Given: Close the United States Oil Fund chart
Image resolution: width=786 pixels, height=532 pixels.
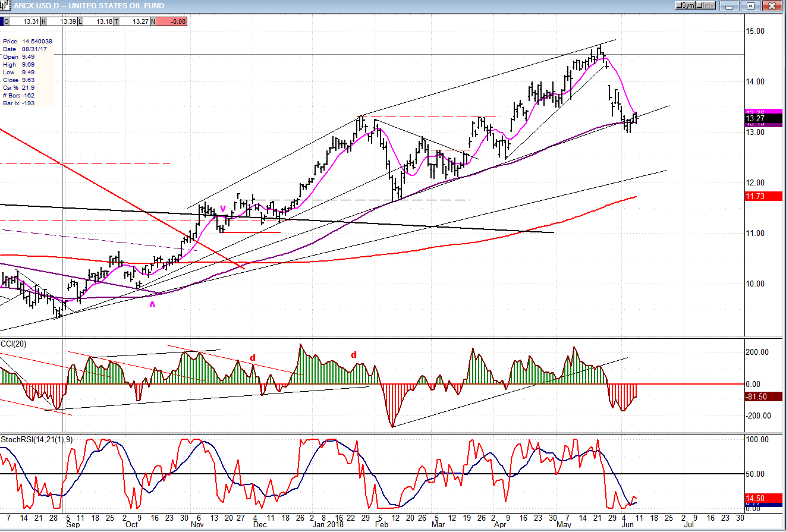Looking at the screenshot, I should click(771, 5).
